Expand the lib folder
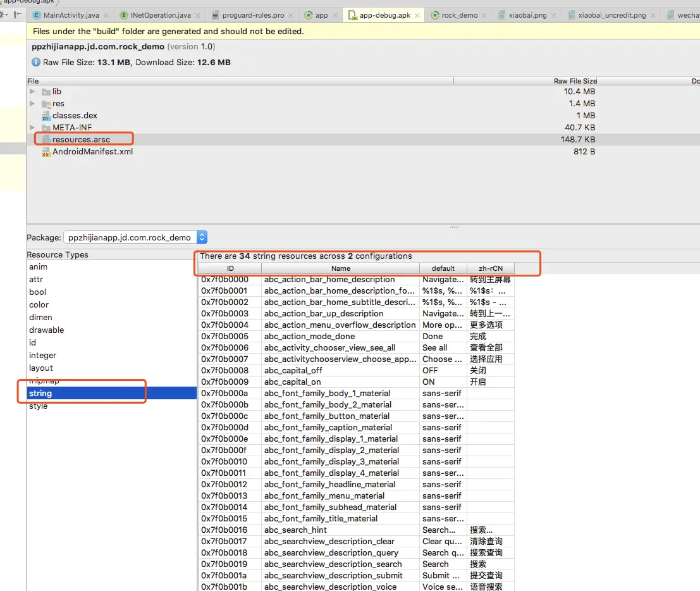The width and height of the screenshot is (700, 591). 32,91
